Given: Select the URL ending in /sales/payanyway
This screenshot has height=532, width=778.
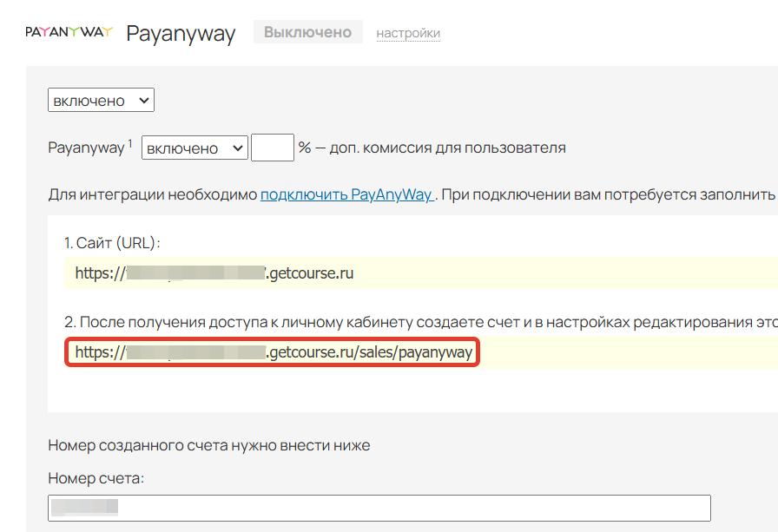Looking at the screenshot, I should (x=274, y=352).
